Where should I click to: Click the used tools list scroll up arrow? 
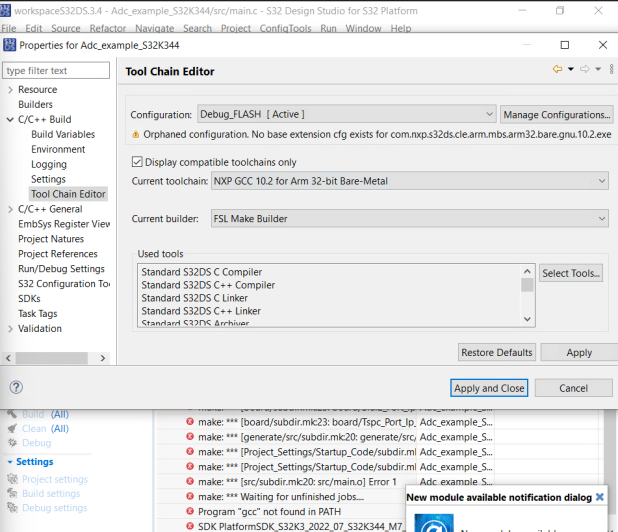pyautogui.click(x=527, y=271)
